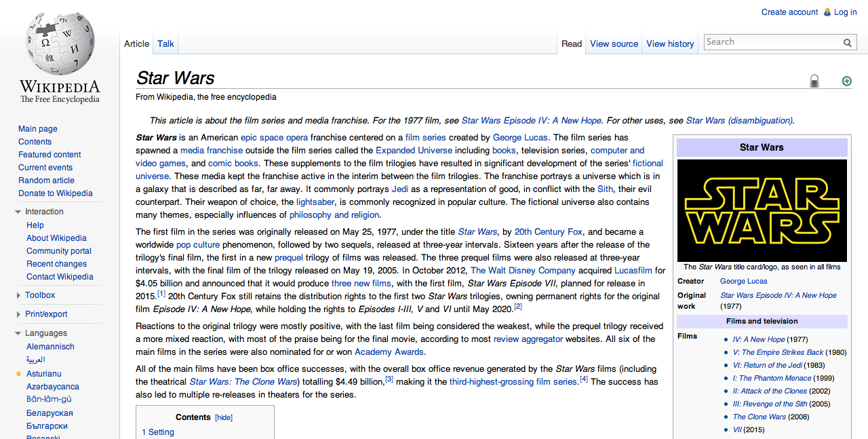Go to contents entry 1 Setting

tap(158, 432)
